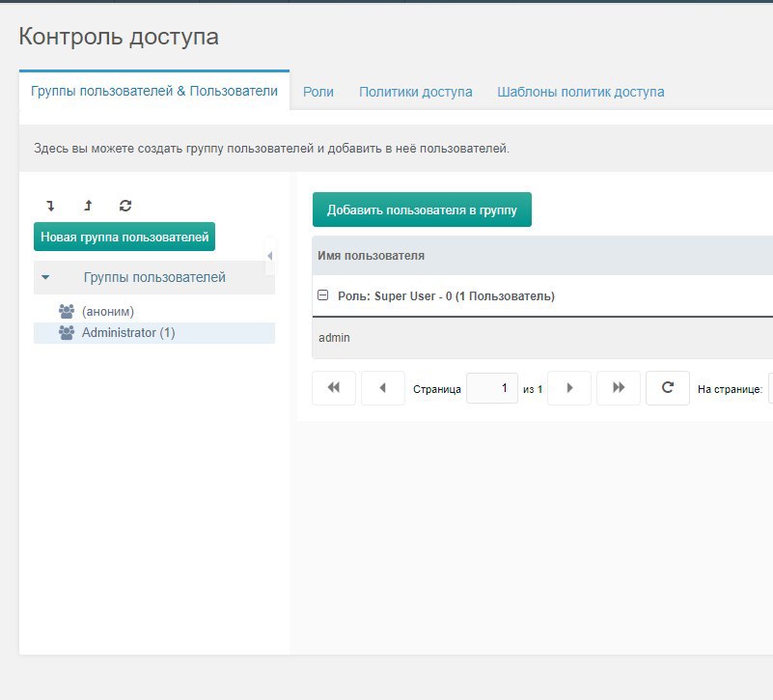
Task: Reload the users table
Action: [668, 388]
